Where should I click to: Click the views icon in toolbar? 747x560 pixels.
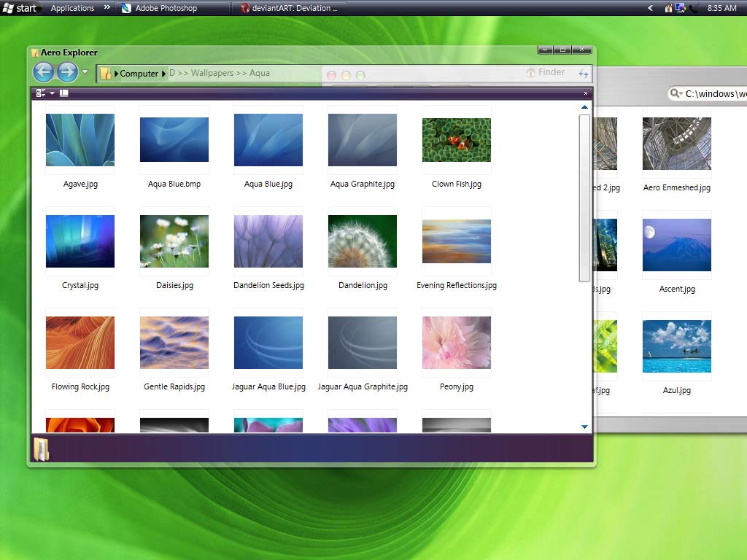pos(41,93)
